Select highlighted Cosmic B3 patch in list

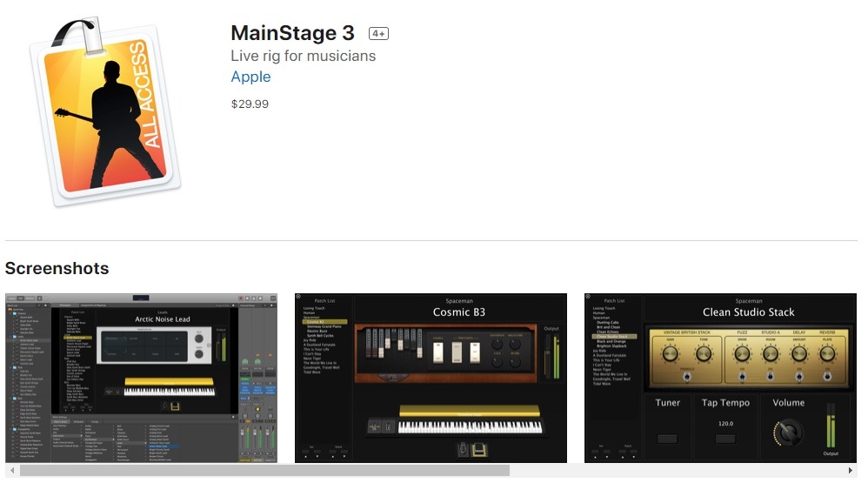[325, 322]
